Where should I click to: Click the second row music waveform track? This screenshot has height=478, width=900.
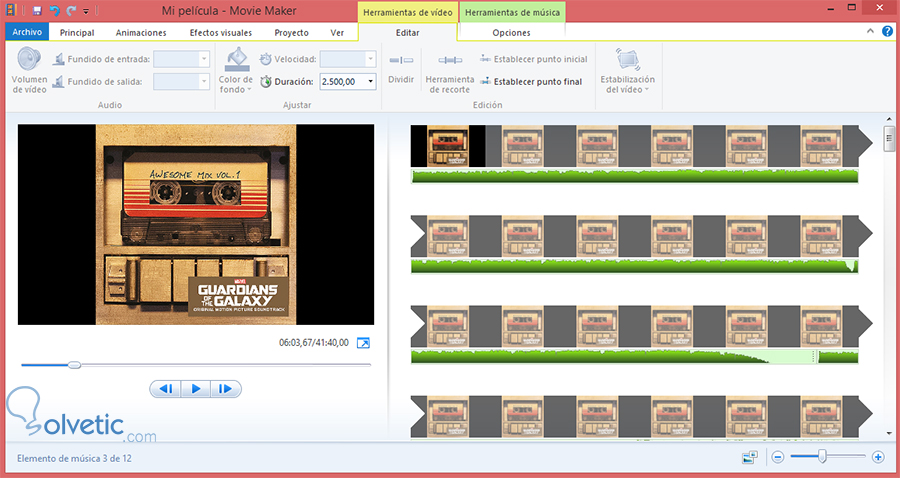(x=635, y=266)
